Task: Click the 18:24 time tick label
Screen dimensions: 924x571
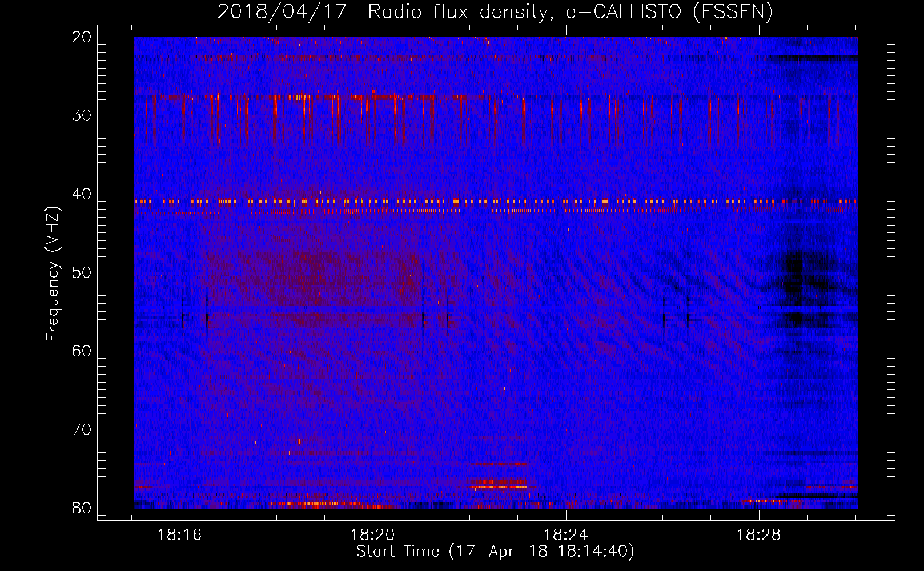Action: point(566,535)
